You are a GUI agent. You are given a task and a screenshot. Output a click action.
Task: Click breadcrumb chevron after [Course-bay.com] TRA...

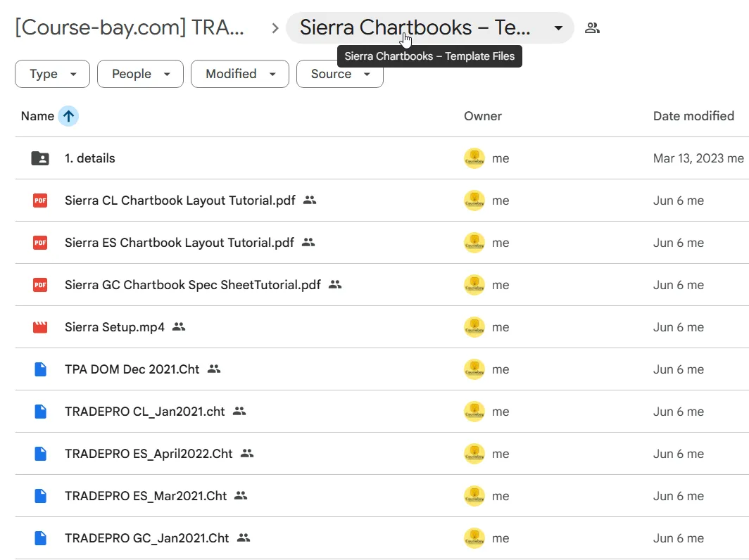275,28
